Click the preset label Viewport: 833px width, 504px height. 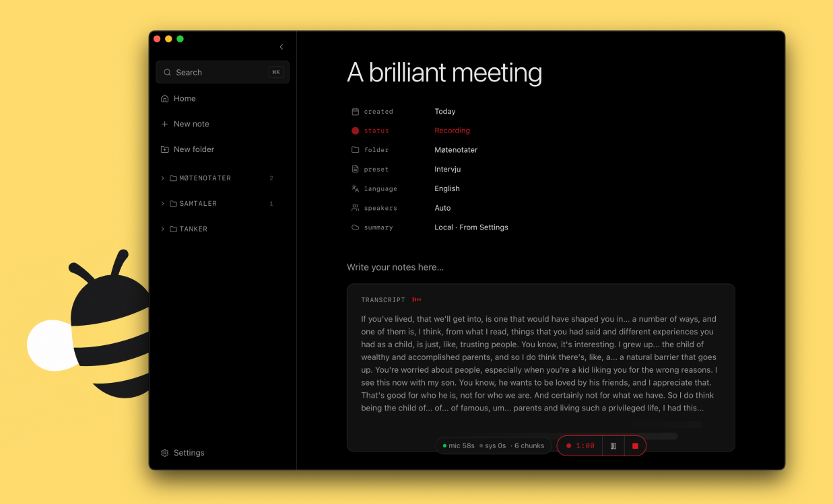point(376,170)
